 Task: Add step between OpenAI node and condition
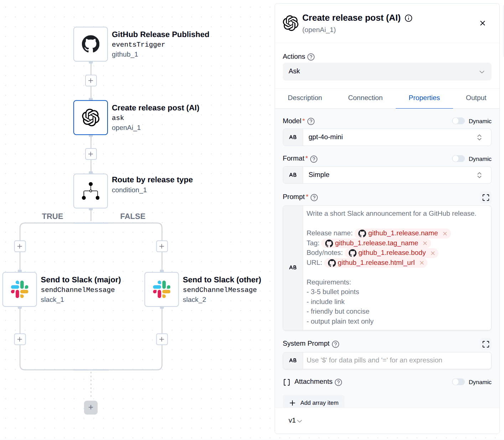[91, 154]
